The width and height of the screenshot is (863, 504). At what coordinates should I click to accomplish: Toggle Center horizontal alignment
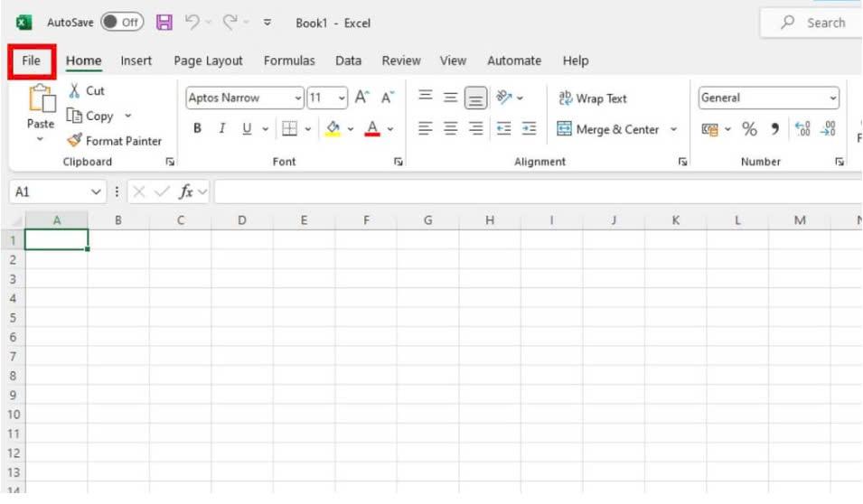(450, 129)
